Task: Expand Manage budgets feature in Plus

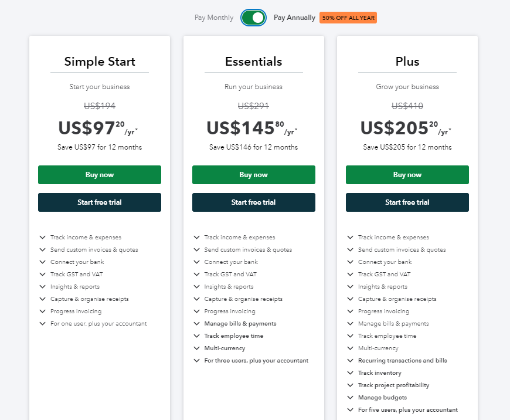Action: click(351, 398)
